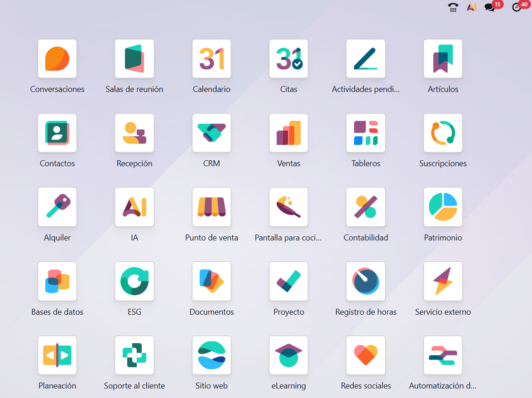Viewport: 532px width, 398px height.
Task: Open the messages panel showing 15 unread
Action: [x=490, y=7]
